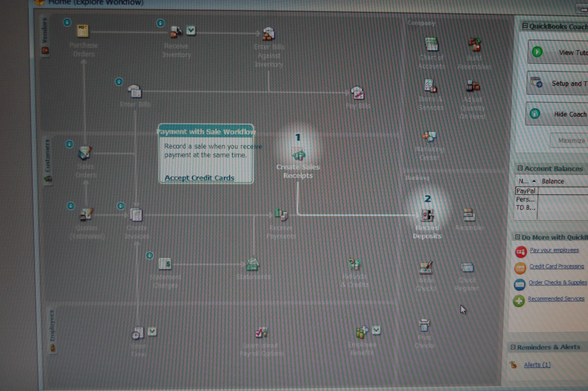Click the Setup and Training button
Image resolution: width=588 pixels, height=391 pixels.
click(x=557, y=83)
